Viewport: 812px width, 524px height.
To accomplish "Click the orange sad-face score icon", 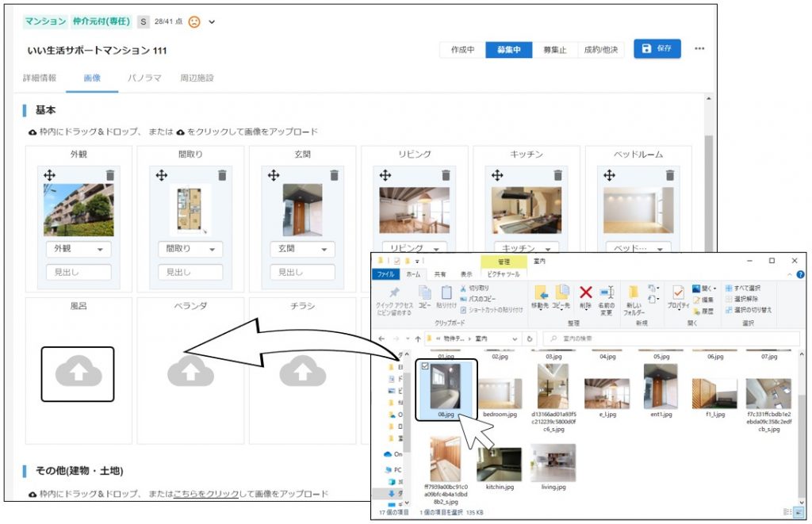I will (x=194, y=21).
